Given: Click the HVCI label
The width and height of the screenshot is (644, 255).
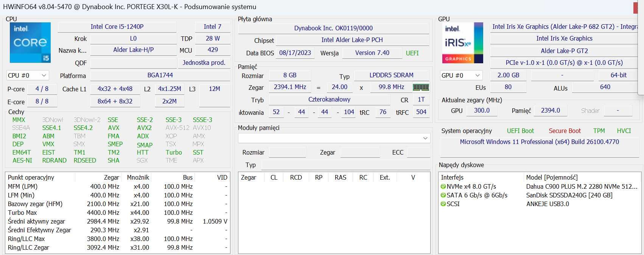Looking at the screenshot, I should pos(624,131).
